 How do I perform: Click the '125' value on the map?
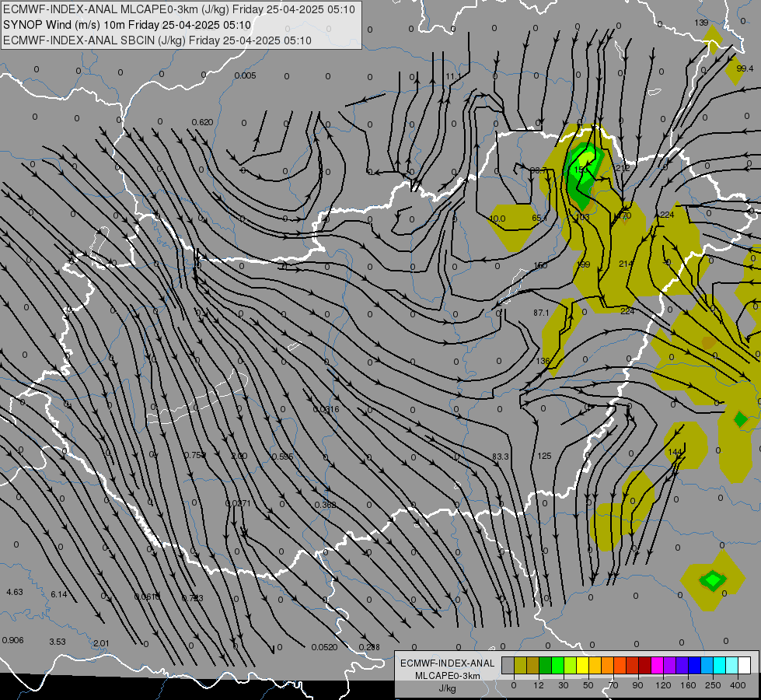click(545, 456)
